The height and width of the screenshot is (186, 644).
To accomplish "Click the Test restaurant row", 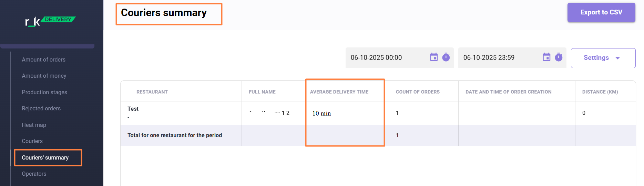I will pos(133,109).
